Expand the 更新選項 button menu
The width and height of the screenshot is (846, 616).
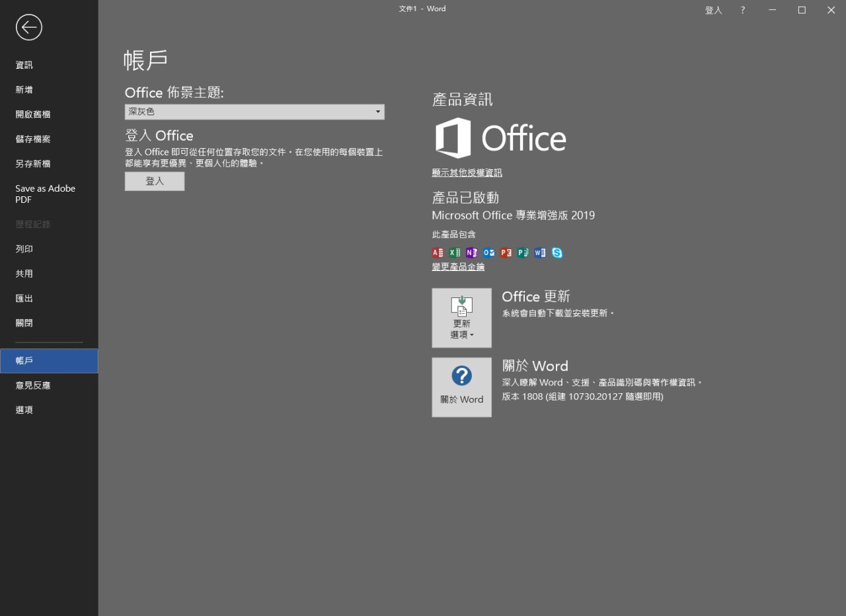[x=462, y=318]
